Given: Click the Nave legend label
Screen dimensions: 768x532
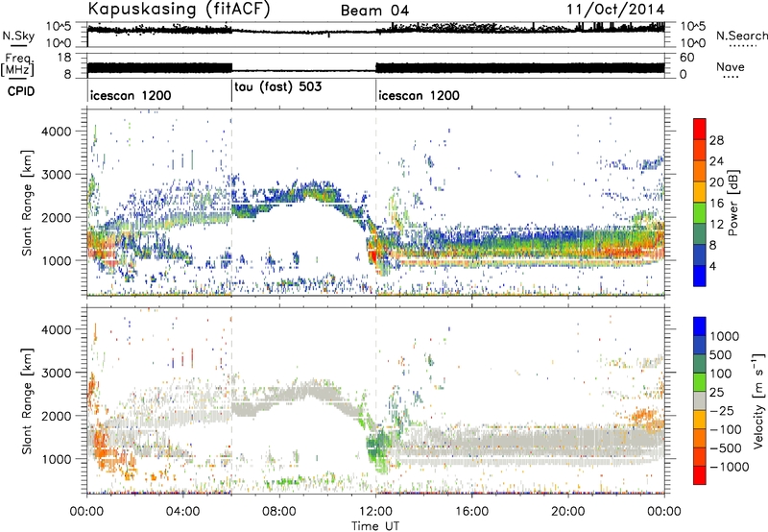Looking at the screenshot, I should pyautogui.click(x=731, y=67).
